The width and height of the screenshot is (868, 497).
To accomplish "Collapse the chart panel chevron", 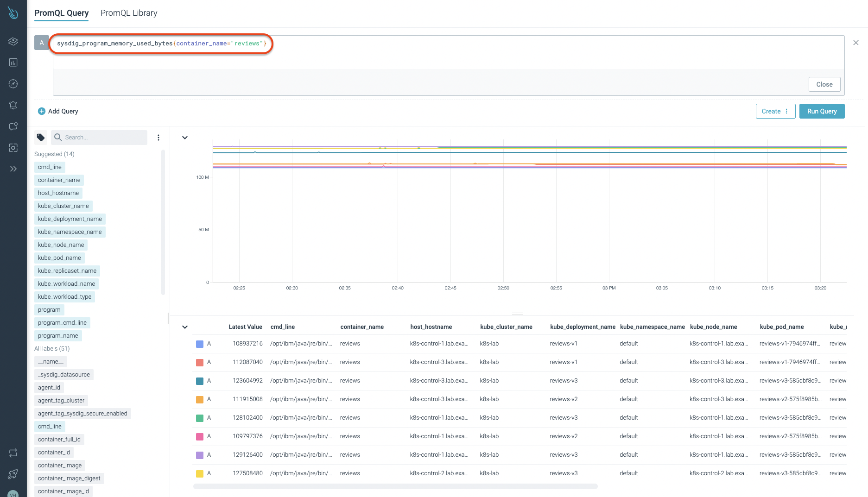I will [x=185, y=138].
